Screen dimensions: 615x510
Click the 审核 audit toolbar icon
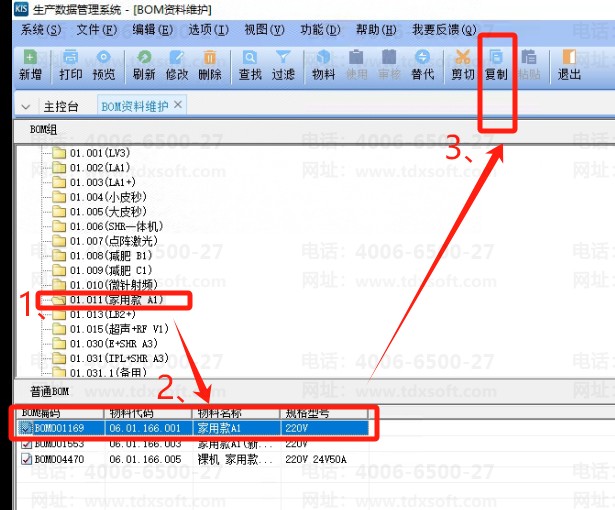[389, 65]
